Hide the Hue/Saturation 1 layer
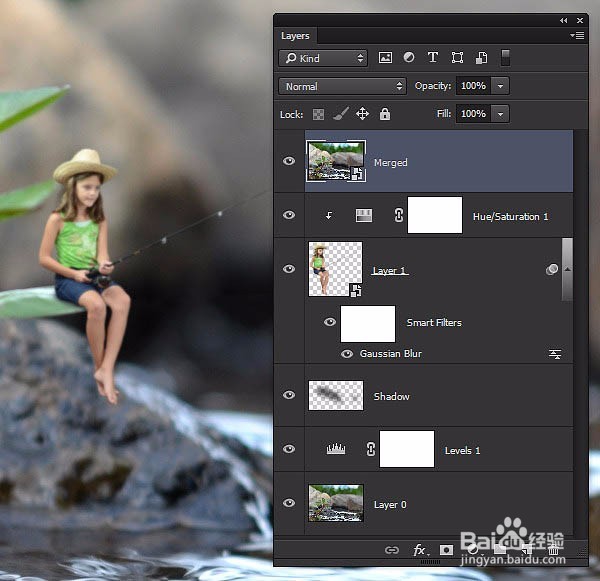Viewport: 600px width, 581px height. (289, 215)
